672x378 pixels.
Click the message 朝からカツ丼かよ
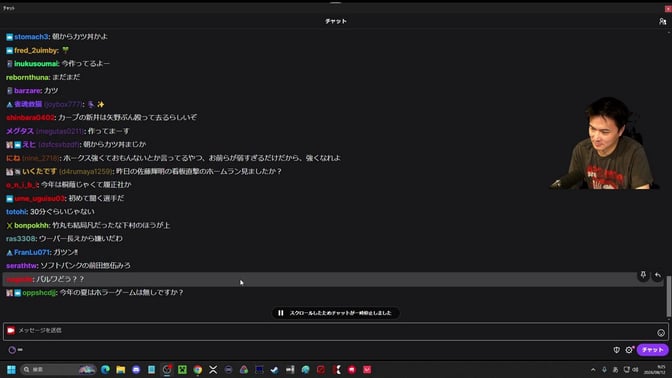[x=80, y=37]
